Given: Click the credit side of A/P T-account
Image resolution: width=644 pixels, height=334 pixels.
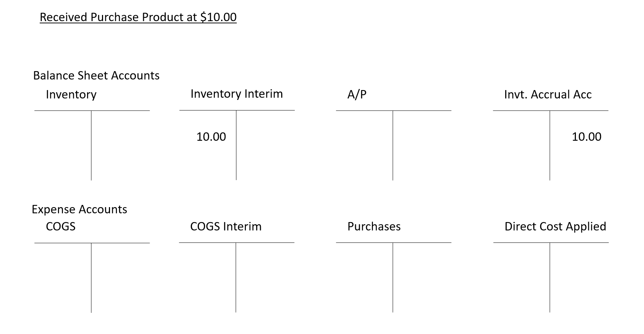Looking at the screenshot, I should pos(422,145).
